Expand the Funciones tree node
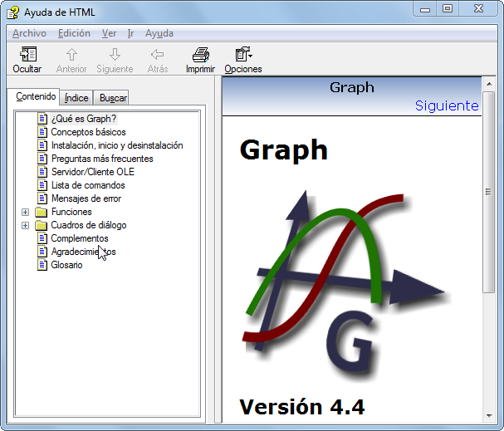This screenshot has height=431, width=504. pyautogui.click(x=26, y=212)
